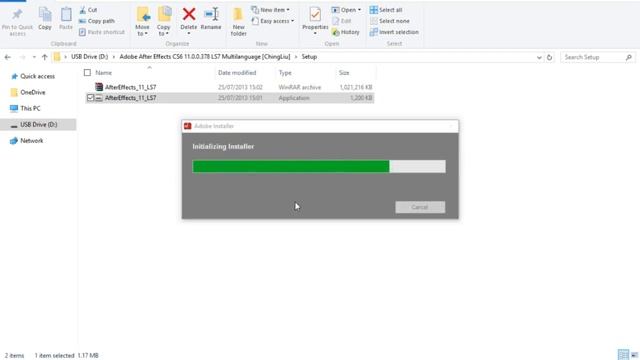Click History in the Open group

pos(346,32)
